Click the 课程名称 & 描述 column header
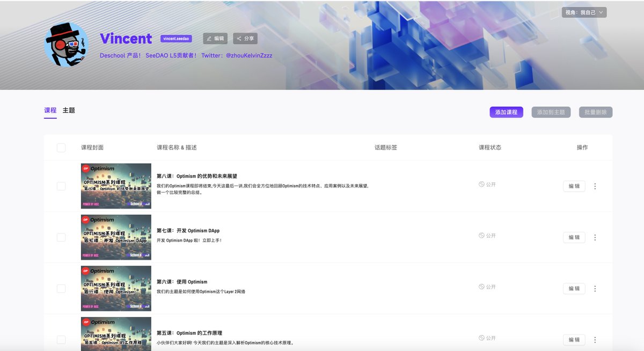Screen dimensions: 644x351 (177, 148)
